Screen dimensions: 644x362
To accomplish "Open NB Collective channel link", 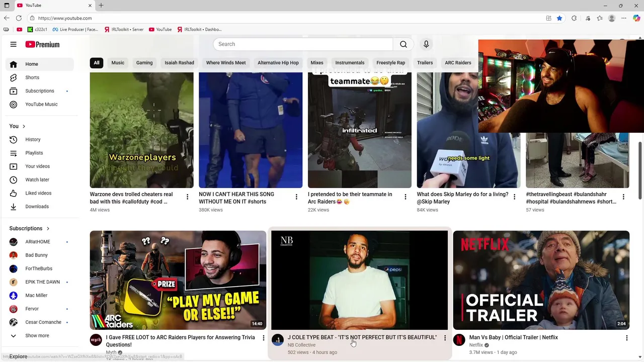I will coord(301,345).
